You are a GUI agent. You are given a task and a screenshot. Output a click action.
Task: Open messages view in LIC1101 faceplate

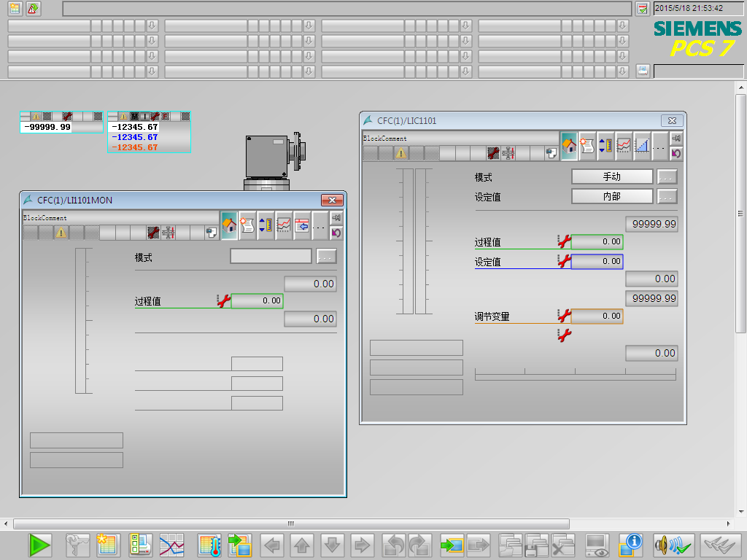tap(587, 146)
